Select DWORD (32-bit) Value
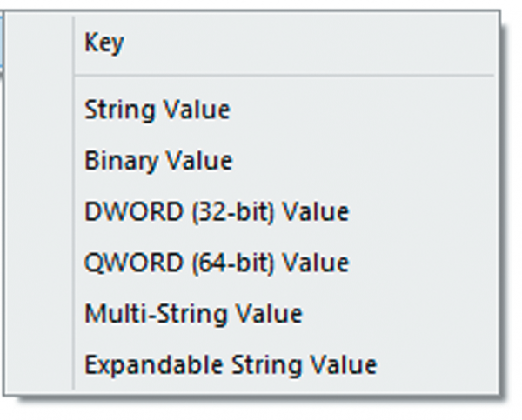Viewport: 522px width, 420px height. pos(216,211)
